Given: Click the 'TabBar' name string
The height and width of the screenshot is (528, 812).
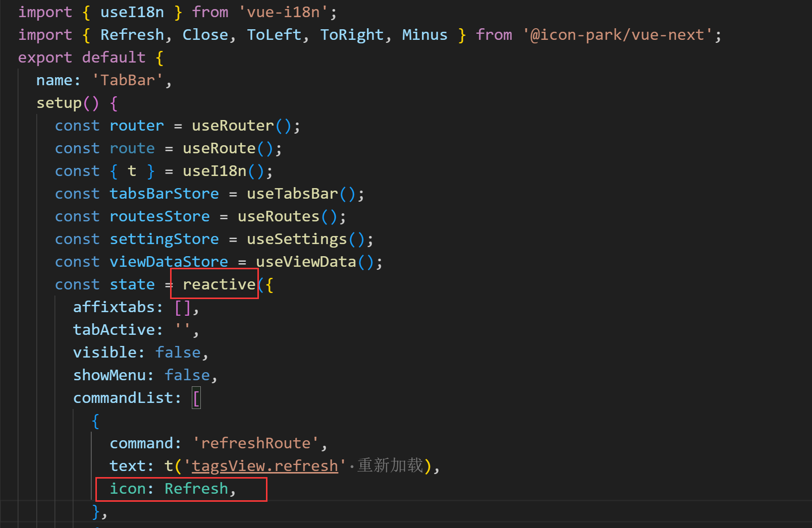Looking at the screenshot, I should (x=127, y=80).
